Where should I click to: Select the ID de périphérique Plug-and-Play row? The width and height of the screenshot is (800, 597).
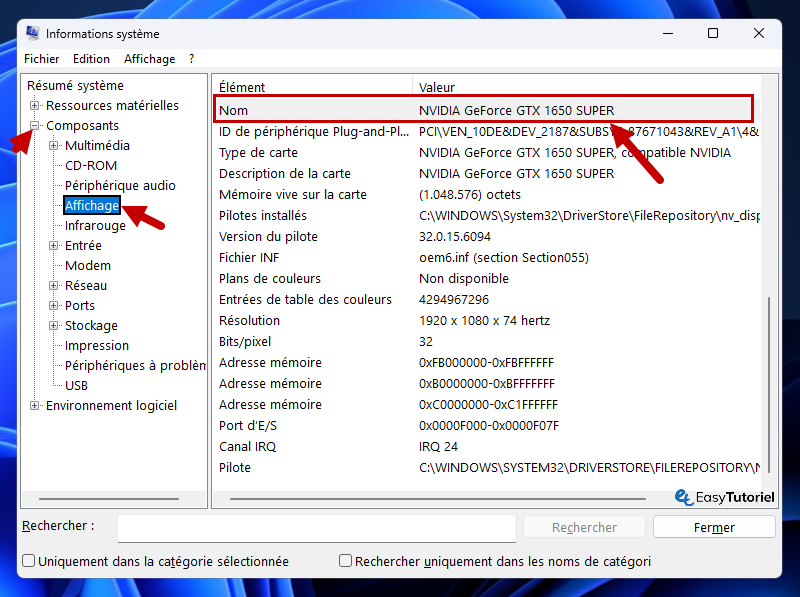pos(486,132)
